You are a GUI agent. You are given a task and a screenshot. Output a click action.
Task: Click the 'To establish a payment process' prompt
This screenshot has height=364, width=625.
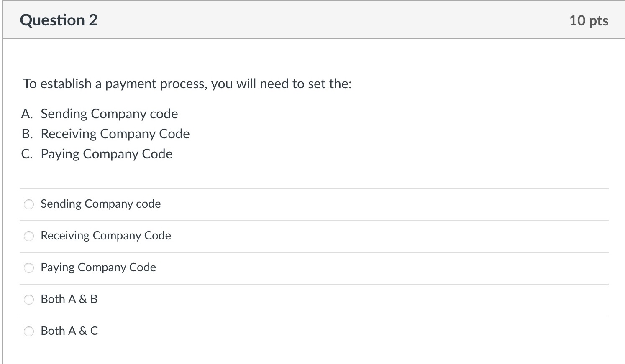pyautogui.click(x=187, y=84)
